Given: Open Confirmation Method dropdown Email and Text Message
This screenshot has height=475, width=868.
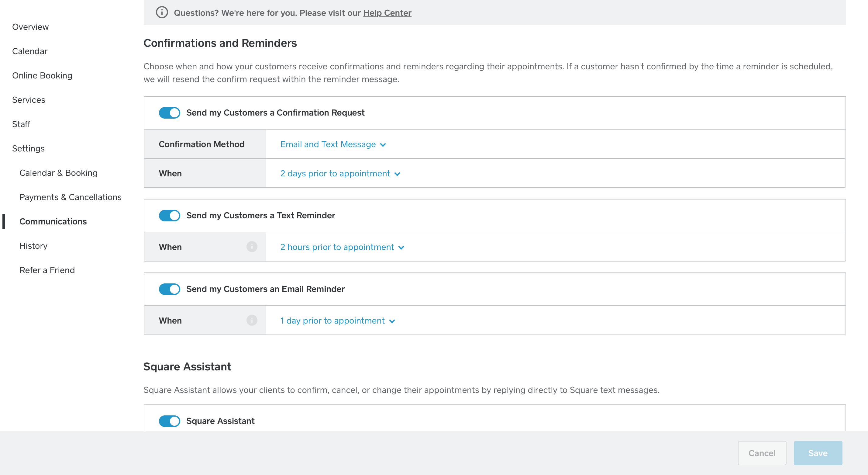Looking at the screenshot, I should (333, 144).
